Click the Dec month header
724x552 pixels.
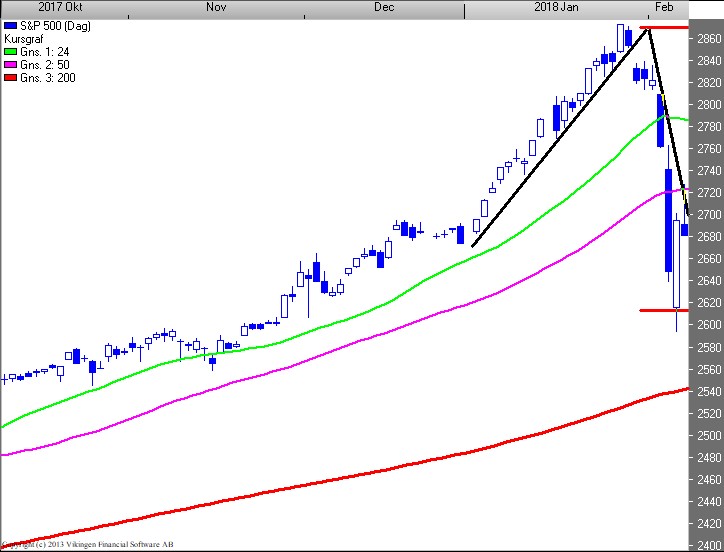point(385,7)
